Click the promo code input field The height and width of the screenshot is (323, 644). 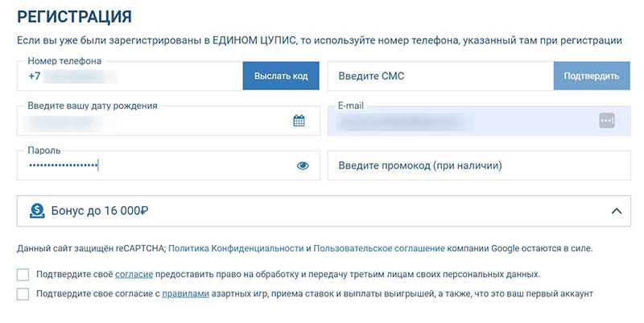click(x=479, y=166)
